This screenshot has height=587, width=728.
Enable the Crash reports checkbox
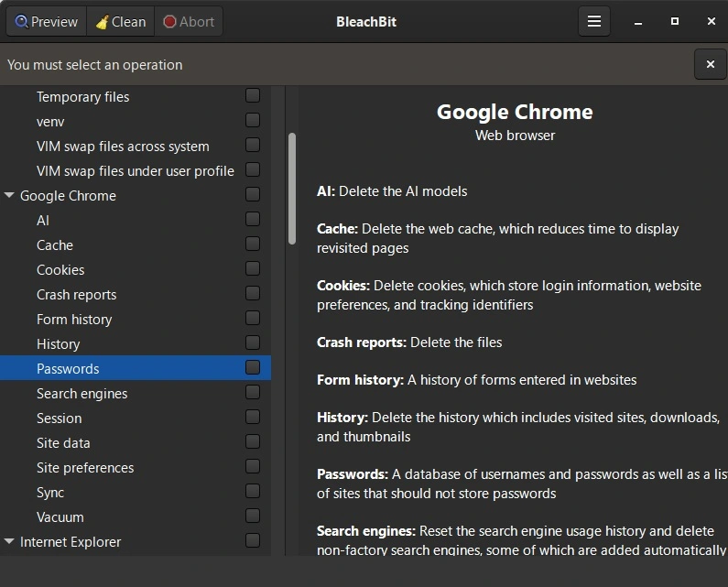pyautogui.click(x=253, y=293)
